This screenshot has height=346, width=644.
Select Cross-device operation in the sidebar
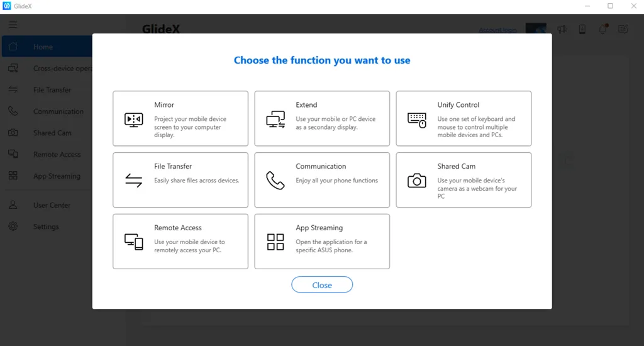click(62, 69)
